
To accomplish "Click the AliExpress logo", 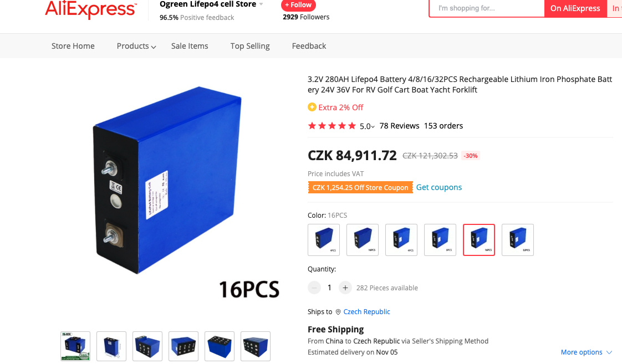I will pos(91,9).
